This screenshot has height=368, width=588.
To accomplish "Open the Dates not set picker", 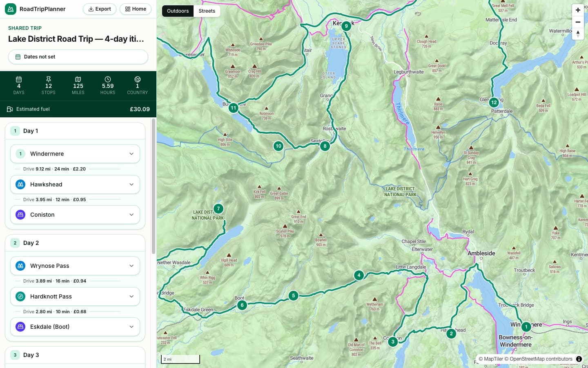I will [78, 57].
